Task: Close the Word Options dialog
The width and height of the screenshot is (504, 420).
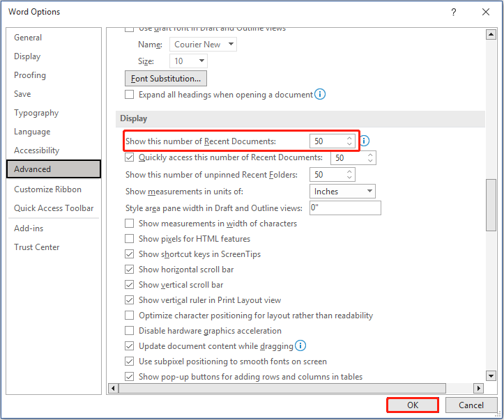Action: coord(486,13)
